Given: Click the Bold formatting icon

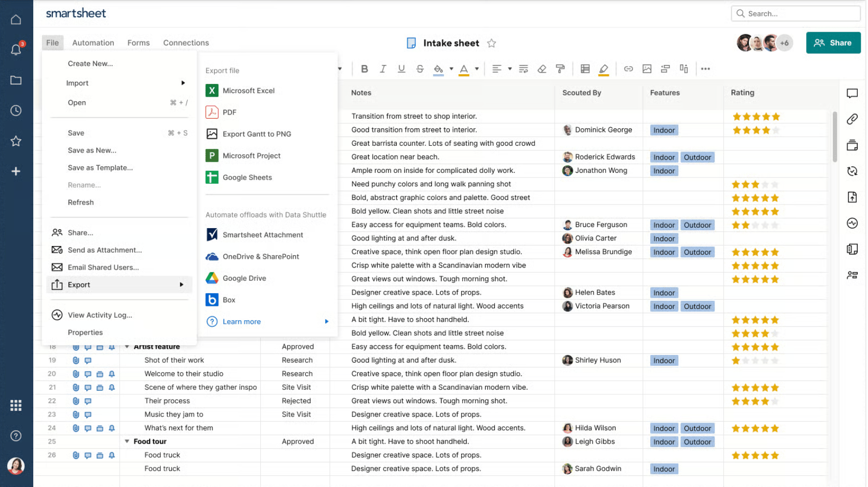Looking at the screenshot, I should [x=364, y=69].
